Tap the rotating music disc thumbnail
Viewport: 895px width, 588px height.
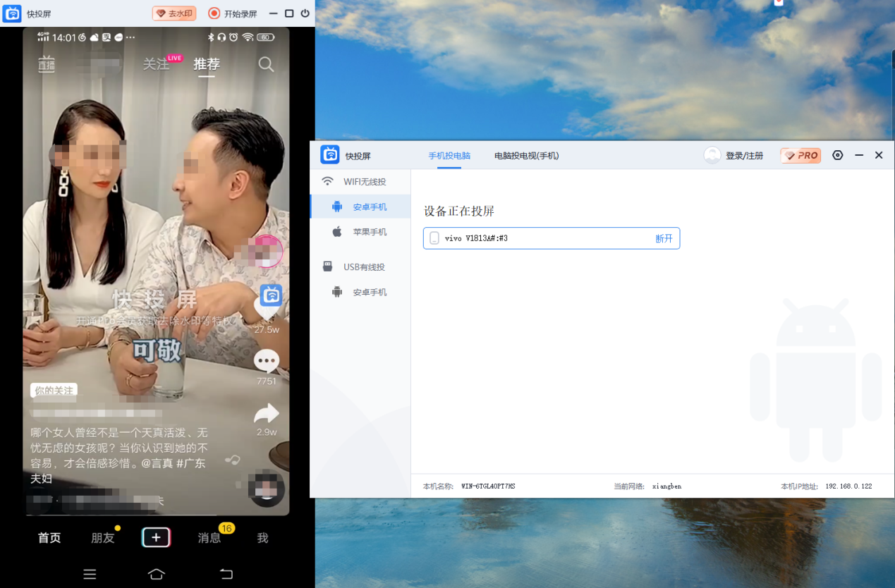tap(267, 488)
